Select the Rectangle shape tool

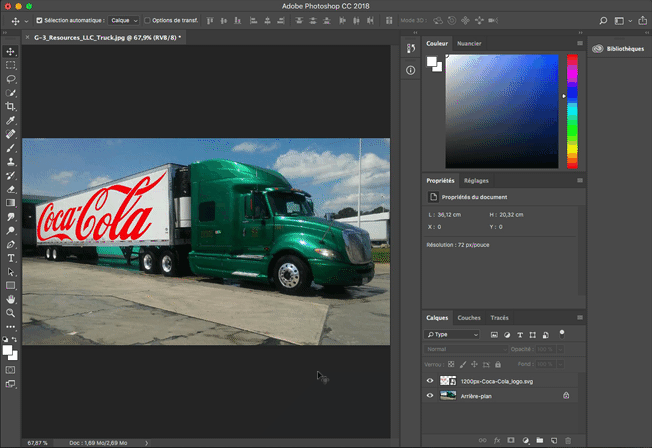(x=10, y=285)
